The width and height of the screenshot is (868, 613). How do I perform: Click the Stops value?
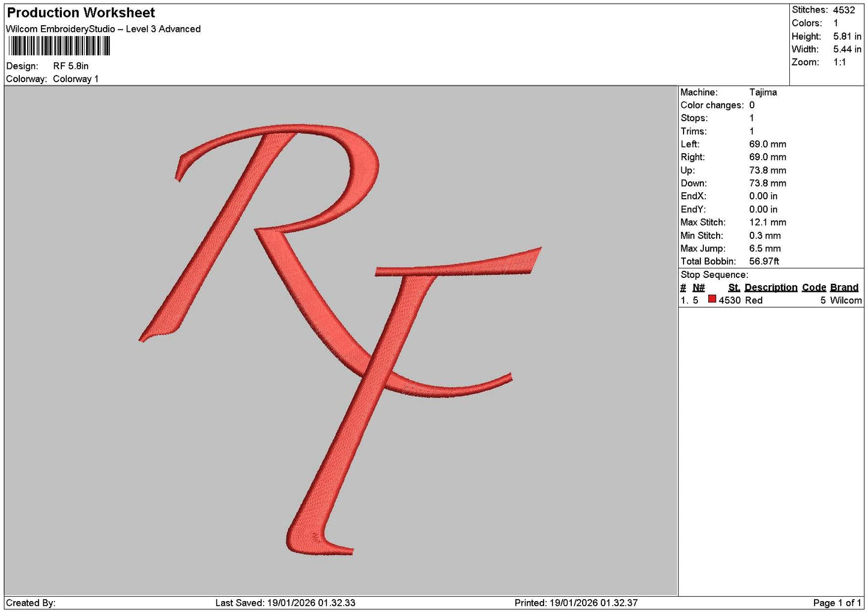751,118
